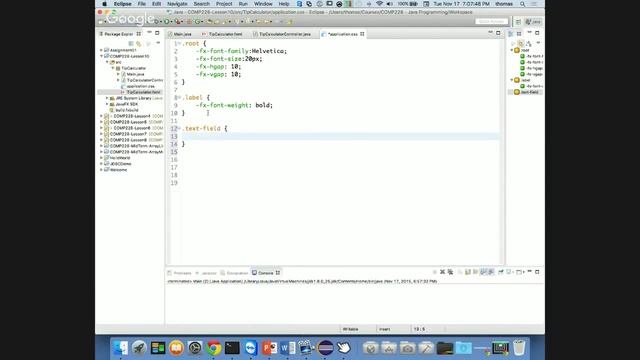The height and width of the screenshot is (360, 640).
Task: Click the Outline view icon
Action: 511,34
